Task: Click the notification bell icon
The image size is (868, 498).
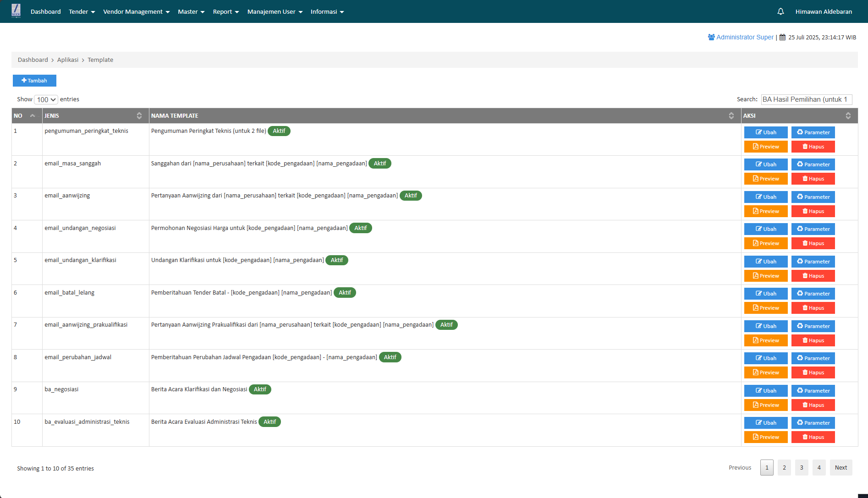Action: pos(780,11)
